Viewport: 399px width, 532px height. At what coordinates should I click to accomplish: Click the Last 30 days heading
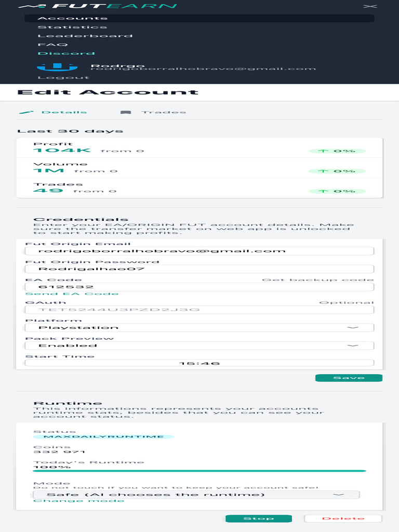pos(70,131)
